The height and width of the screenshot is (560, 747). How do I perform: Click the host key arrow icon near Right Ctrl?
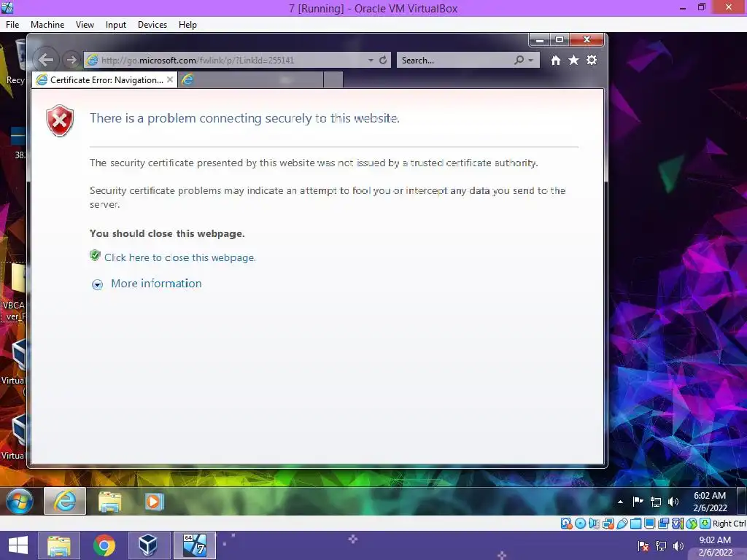point(705,524)
